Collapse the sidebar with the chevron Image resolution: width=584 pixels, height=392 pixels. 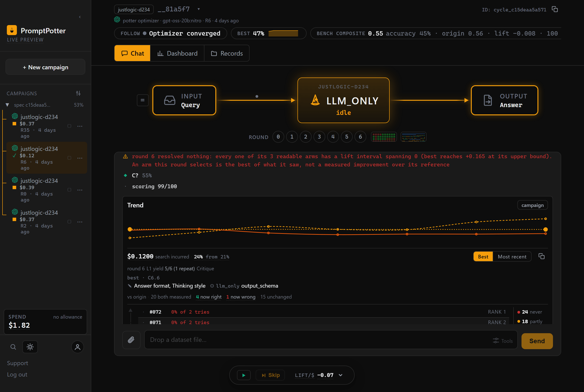click(80, 17)
